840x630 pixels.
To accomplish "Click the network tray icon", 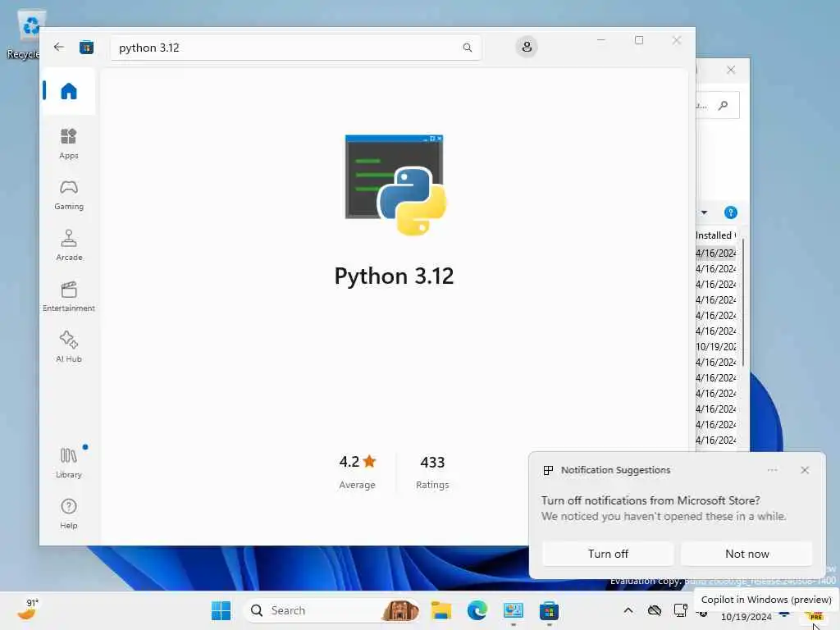I will tap(680, 610).
